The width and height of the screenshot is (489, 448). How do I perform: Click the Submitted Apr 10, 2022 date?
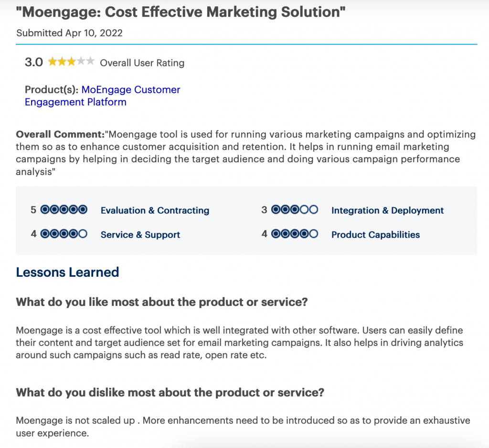click(x=69, y=33)
